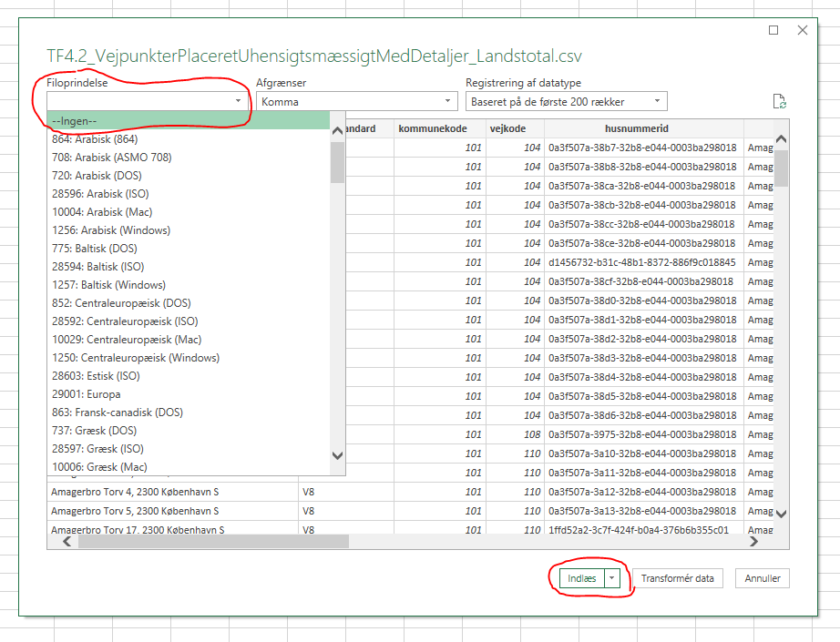Click the preview horizontal scrollbar thumb
Viewport: 840px width, 642px height.
click(x=213, y=541)
